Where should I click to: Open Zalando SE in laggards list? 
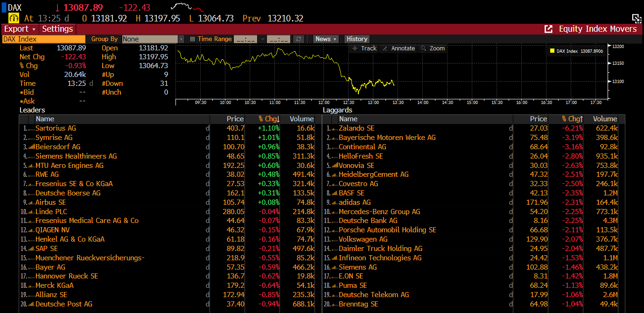tap(357, 128)
